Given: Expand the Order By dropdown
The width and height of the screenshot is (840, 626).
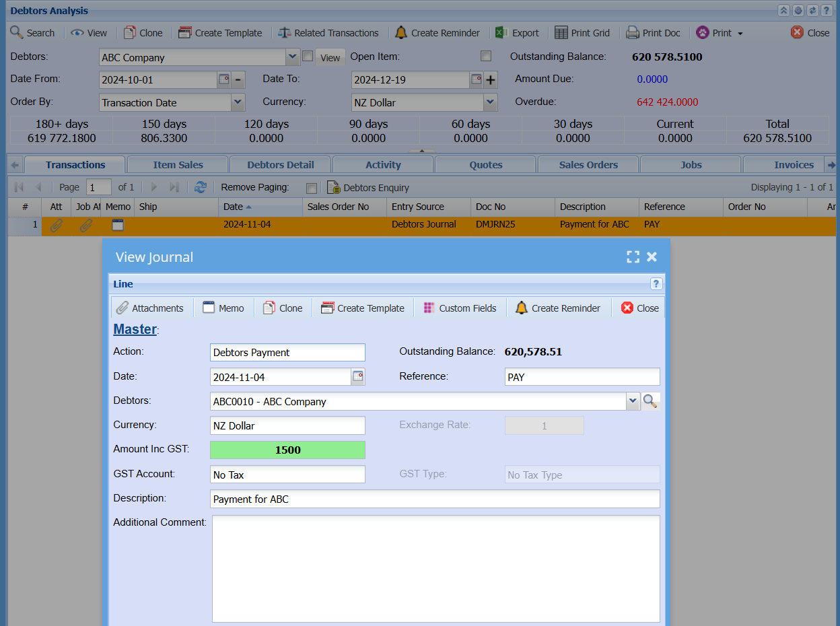Looking at the screenshot, I should point(238,102).
